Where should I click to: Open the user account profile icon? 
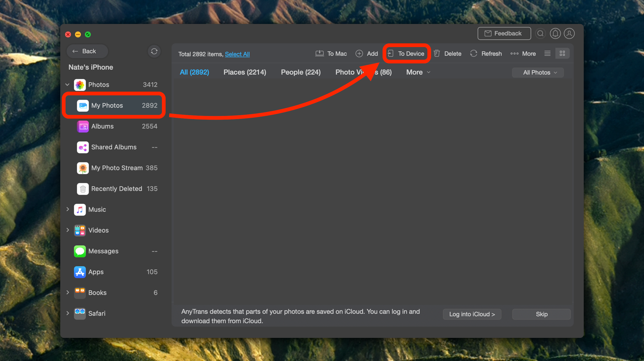click(569, 33)
